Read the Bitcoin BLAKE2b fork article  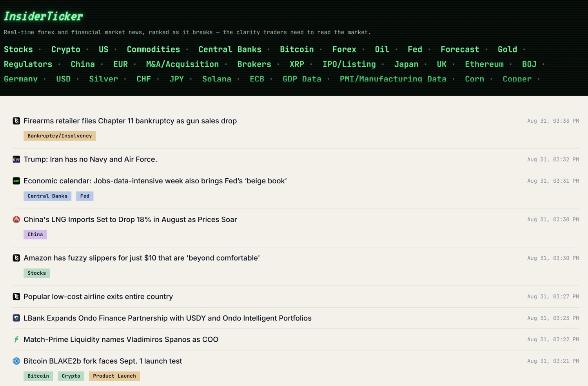tap(103, 361)
